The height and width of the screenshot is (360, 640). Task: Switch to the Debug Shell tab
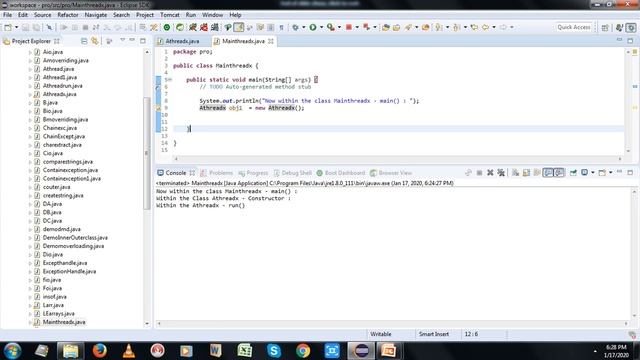pos(293,173)
